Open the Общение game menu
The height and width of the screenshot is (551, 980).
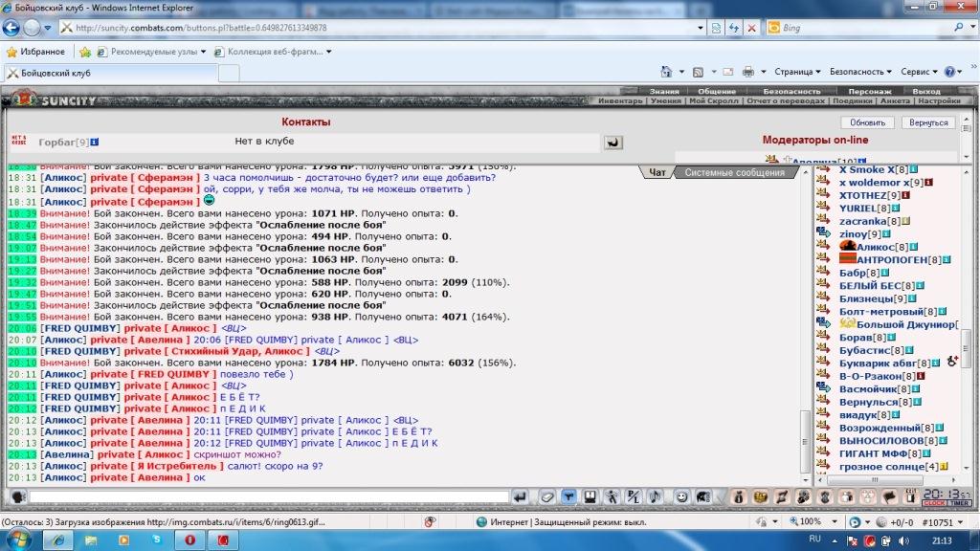[x=717, y=91]
